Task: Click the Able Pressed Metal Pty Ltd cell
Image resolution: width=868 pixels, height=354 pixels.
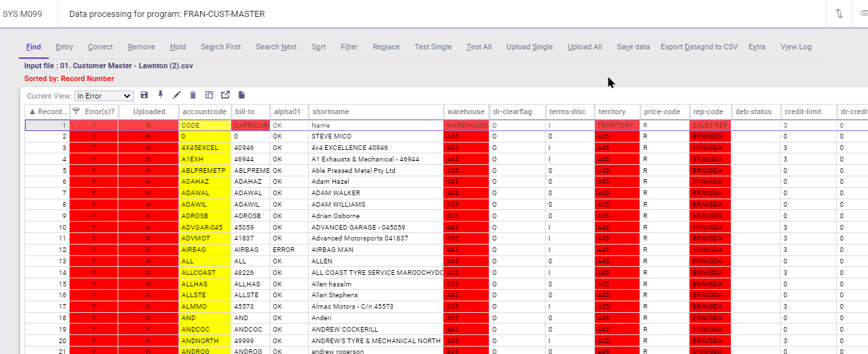Action: pos(376,170)
